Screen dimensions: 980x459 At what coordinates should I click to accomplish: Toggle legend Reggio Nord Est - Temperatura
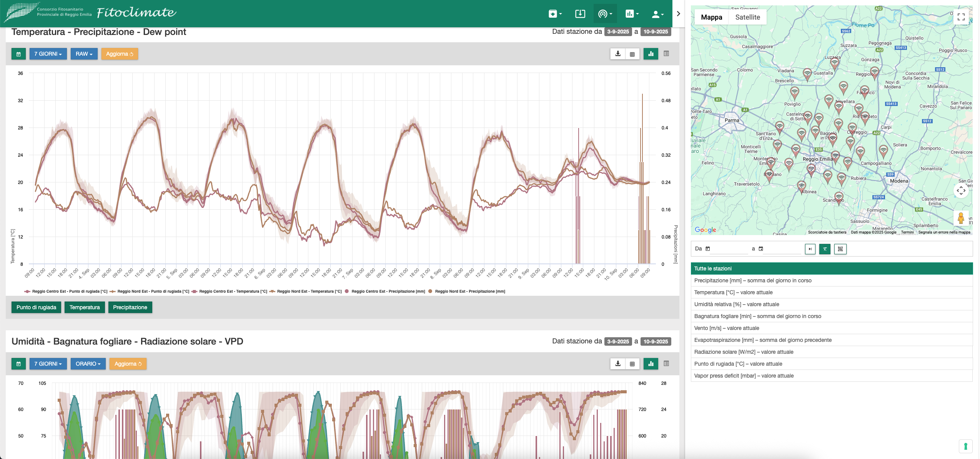306,292
